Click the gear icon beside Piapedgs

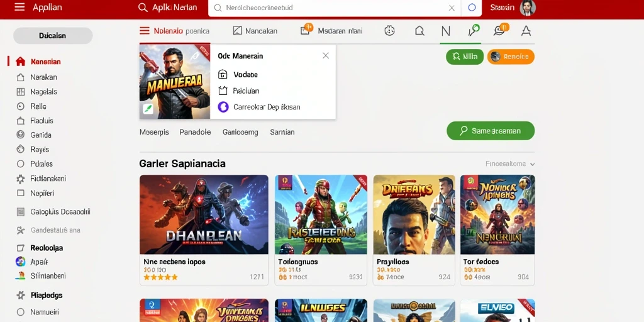(x=20, y=295)
